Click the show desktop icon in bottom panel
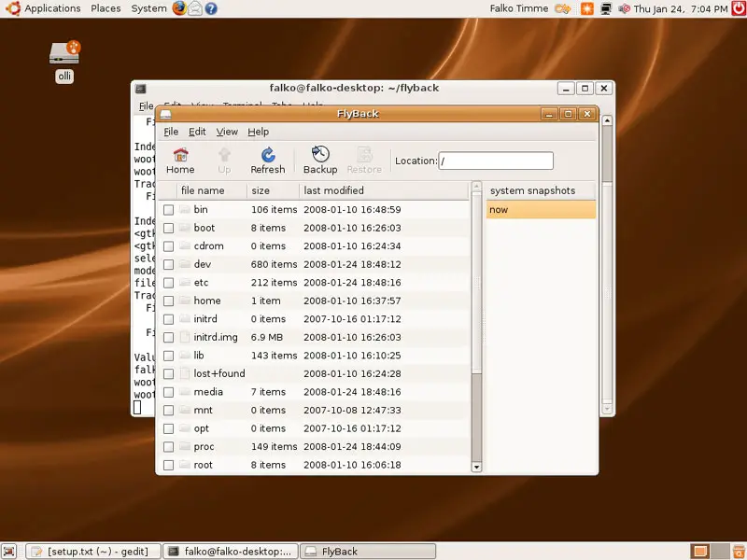Screen dimensions: 747x560 9,552
